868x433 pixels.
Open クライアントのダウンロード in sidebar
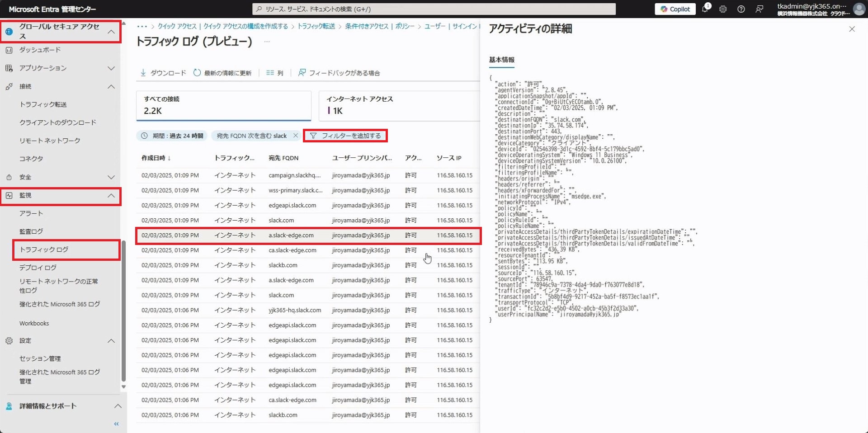(58, 122)
